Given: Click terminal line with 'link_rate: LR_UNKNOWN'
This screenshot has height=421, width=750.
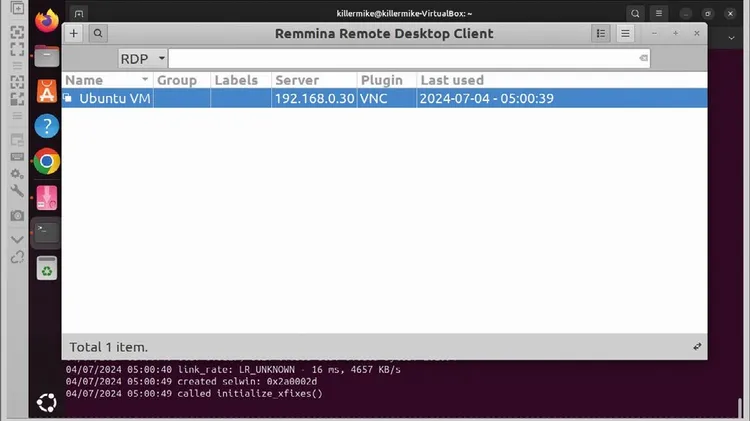Looking at the screenshot, I should point(233,370).
